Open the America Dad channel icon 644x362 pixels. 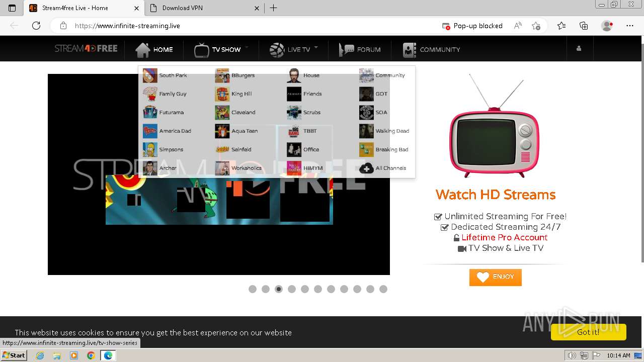tap(150, 131)
